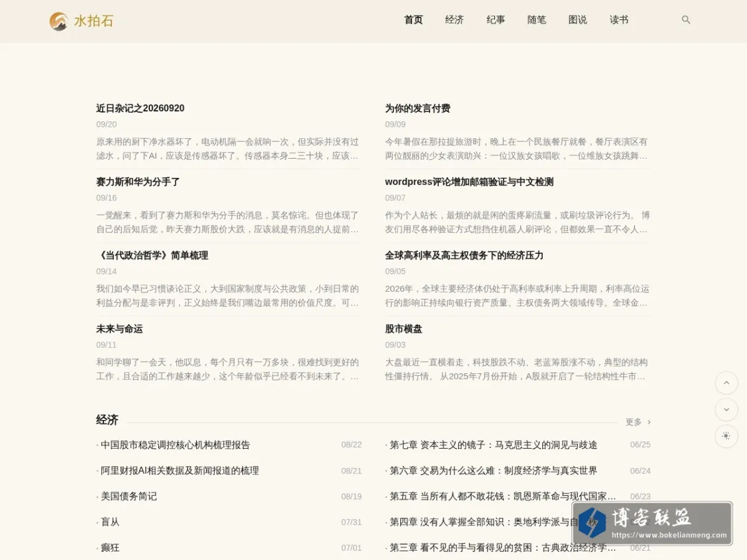Image resolution: width=747 pixels, height=560 pixels.
Task: Open 第六章 交易为什么这么难 article
Action: point(494,470)
